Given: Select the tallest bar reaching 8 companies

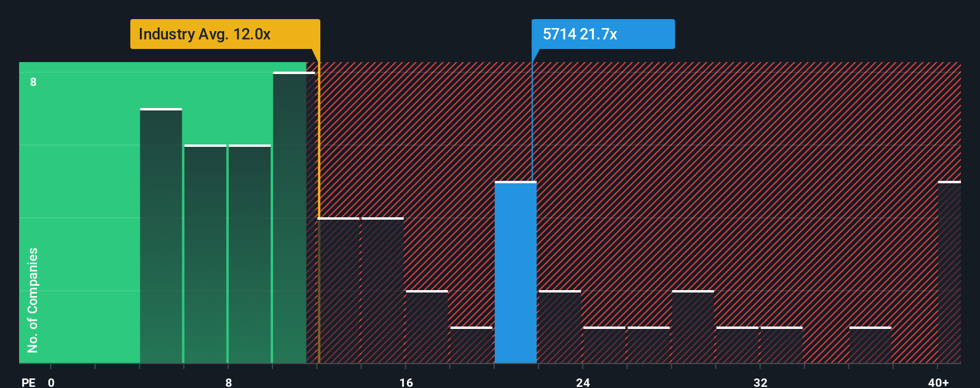Looking at the screenshot, I should click(x=294, y=218).
